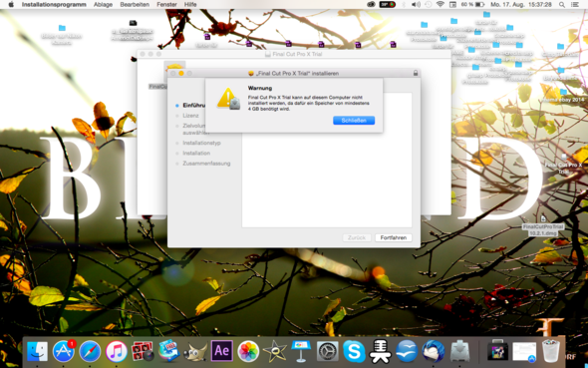The image size is (588, 368).
Task: Open the Ablage menu
Action: click(103, 5)
